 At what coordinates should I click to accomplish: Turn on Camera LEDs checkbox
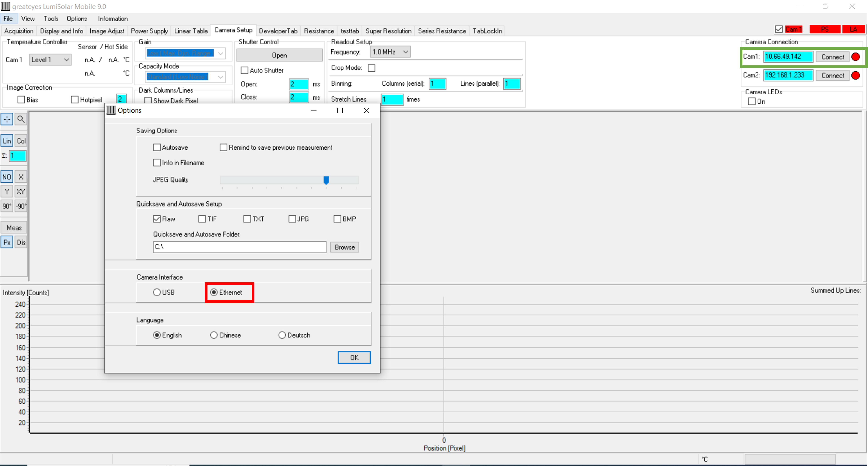[x=751, y=101]
